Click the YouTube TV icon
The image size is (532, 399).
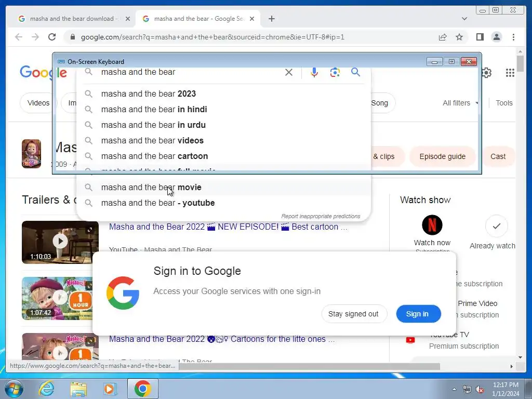coord(410,340)
